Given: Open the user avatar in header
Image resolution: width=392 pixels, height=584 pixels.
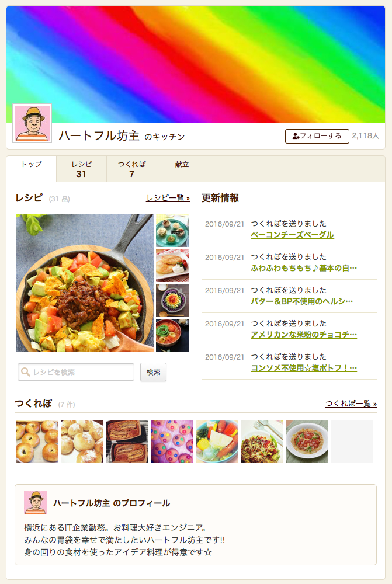Looking at the screenshot, I should [x=32, y=123].
